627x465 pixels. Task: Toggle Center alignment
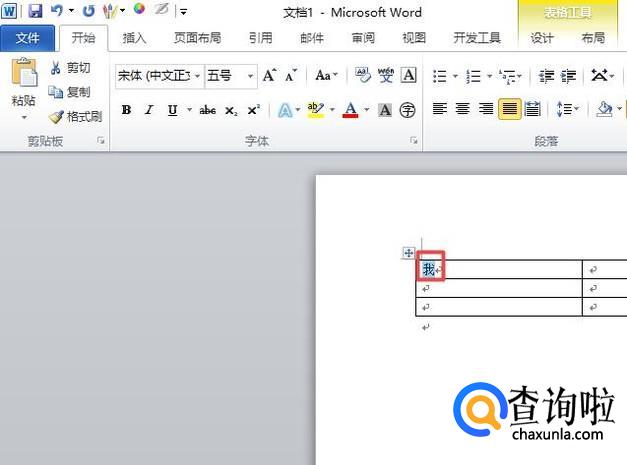[x=463, y=108]
